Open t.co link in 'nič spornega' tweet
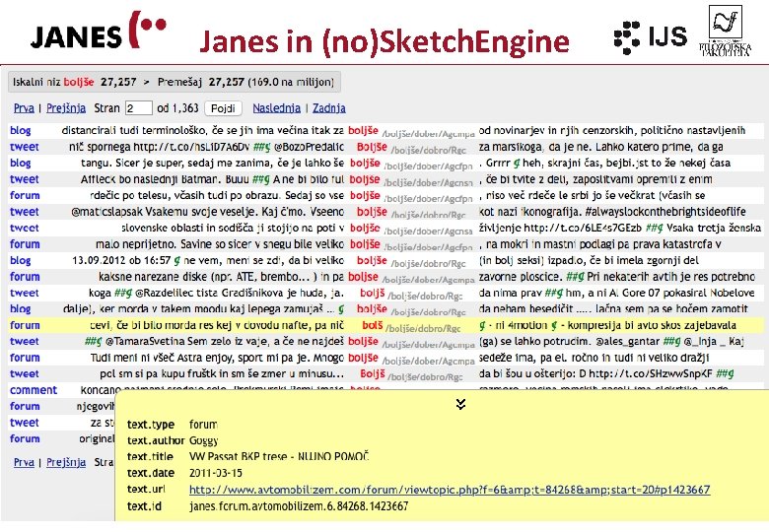Viewport: 769px width, 532px height. [192, 147]
